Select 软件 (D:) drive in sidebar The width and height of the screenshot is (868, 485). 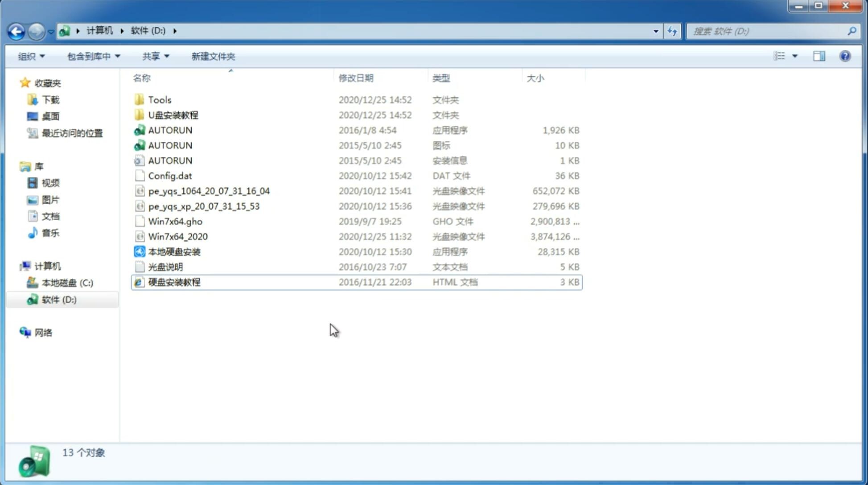coord(58,300)
